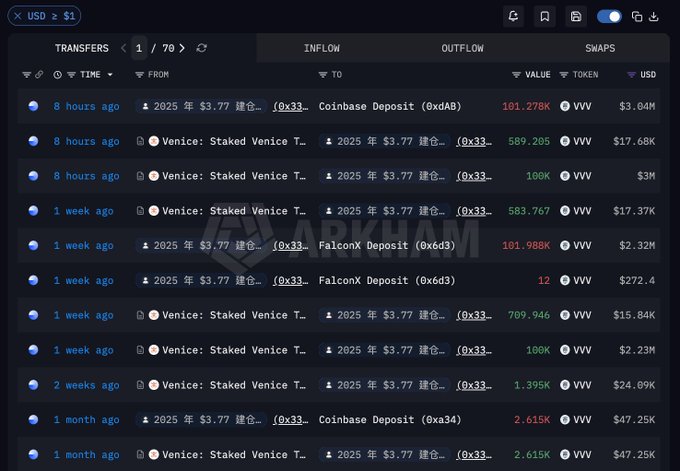Open the TO column filter
Image resolution: width=680 pixels, height=471 pixels.
tap(323, 75)
